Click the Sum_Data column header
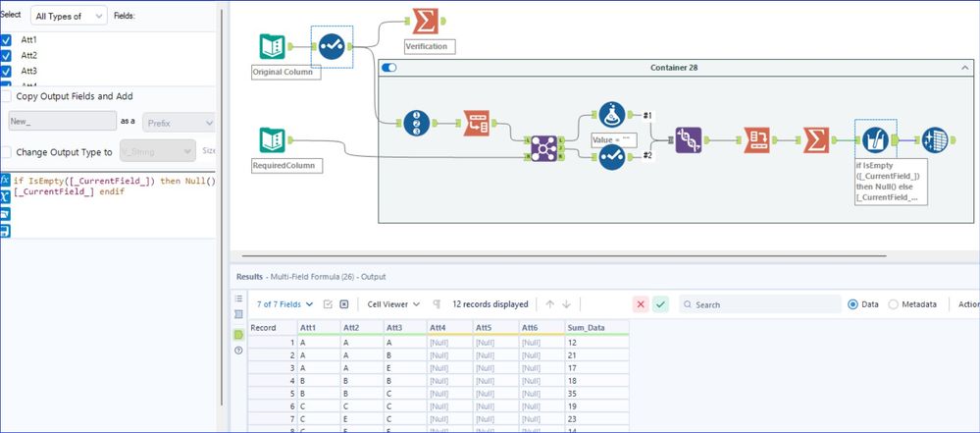The image size is (980, 433). click(596, 327)
